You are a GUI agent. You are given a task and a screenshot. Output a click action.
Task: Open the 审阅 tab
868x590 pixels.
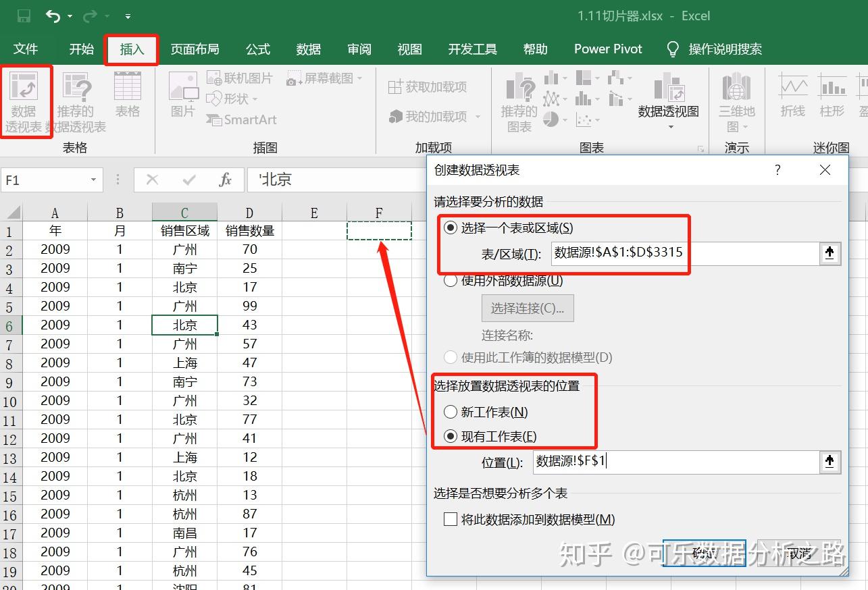coord(359,49)
